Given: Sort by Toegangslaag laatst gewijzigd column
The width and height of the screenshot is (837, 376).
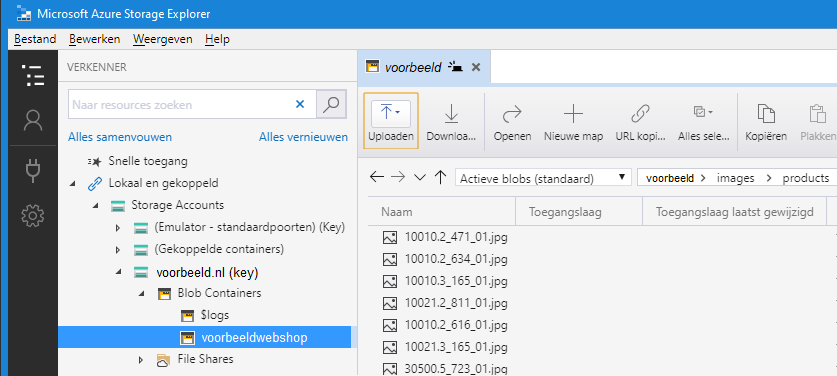Looking at the screenshot, I should coord(735,212).
